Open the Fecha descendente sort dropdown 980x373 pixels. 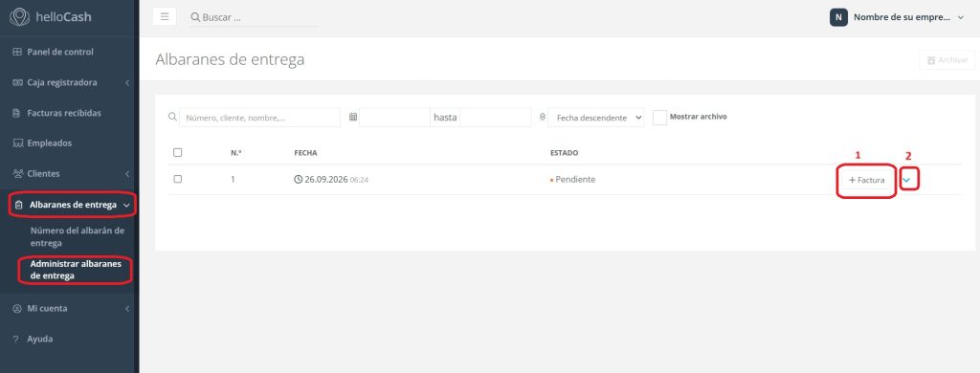click(x=595, y=118)
